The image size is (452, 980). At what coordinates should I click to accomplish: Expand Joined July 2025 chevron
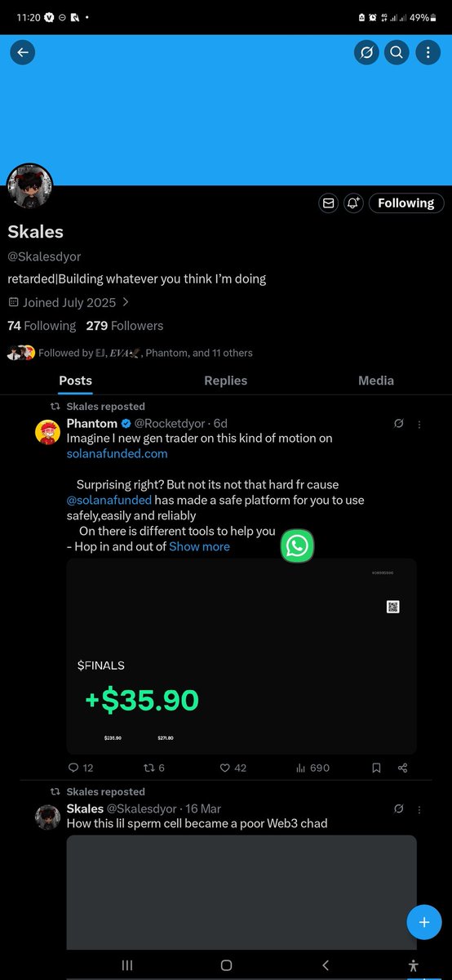[x=126, y=302]
